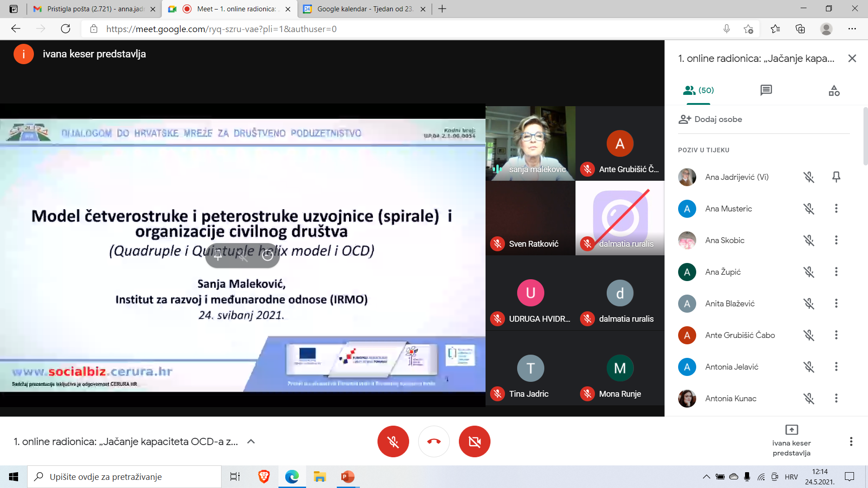This screenshot has width=868, height=488.
Task: Open more options menu in bottom bar
Action: tap(851, 441)
